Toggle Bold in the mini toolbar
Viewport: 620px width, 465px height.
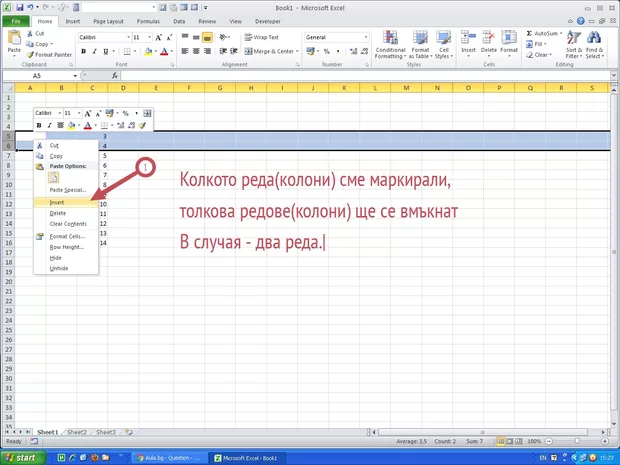pos(39,125)
